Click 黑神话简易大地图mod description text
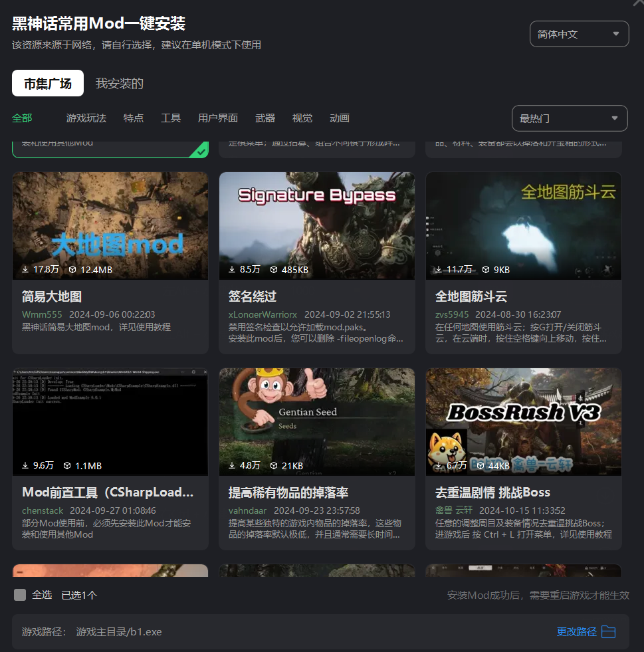 pyautogui.click(x=96, y=327)
